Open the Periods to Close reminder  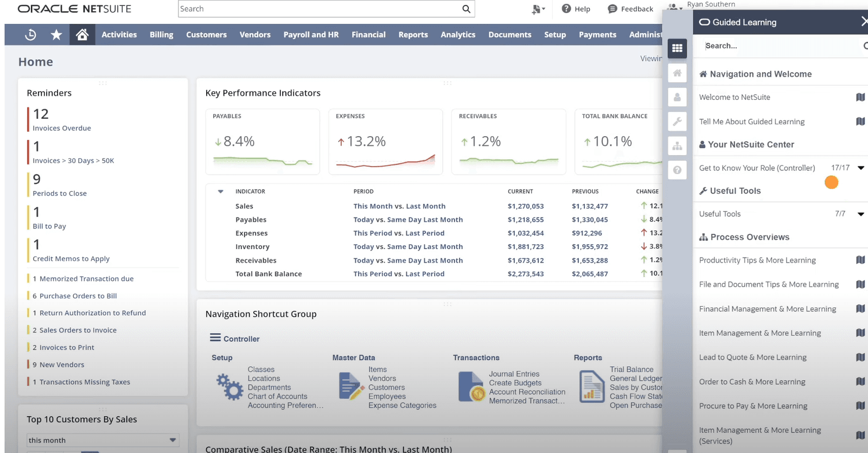point(60,194)
